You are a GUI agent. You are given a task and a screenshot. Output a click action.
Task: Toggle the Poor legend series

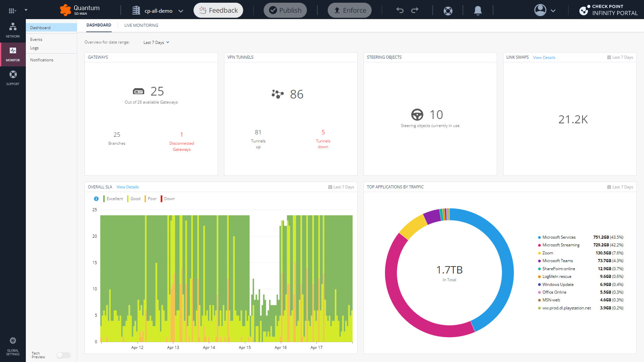tap(151, 199)
